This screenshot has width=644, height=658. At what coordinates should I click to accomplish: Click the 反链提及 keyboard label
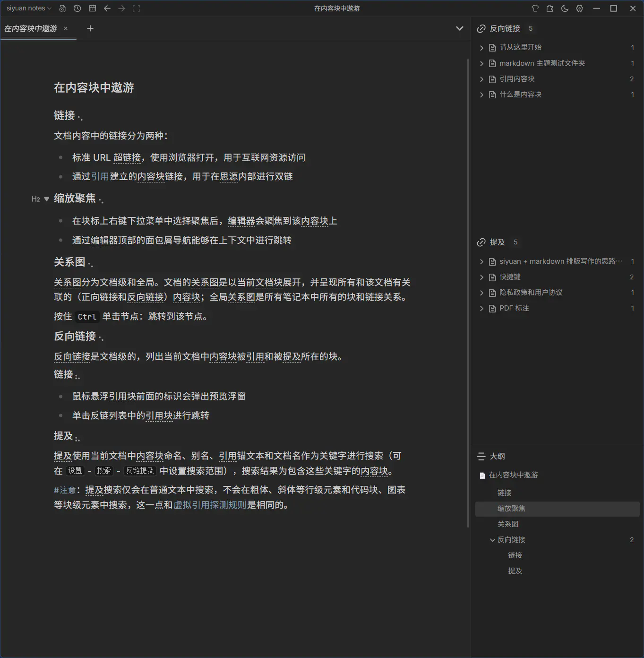click(140, 471)
